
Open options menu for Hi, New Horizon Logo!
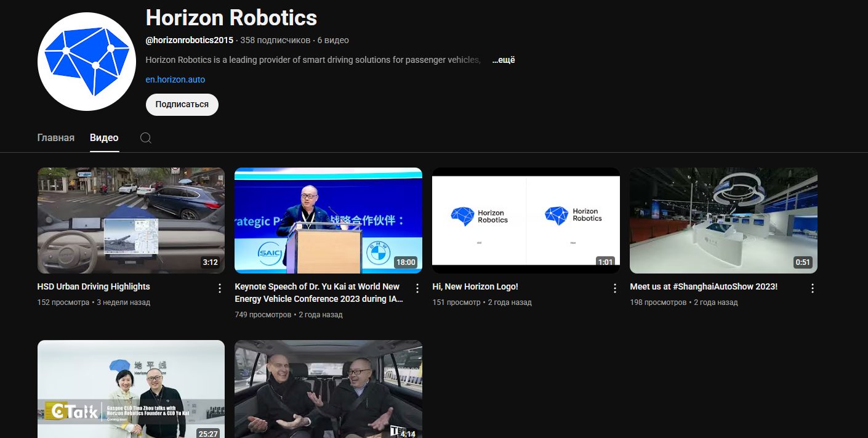614,288
